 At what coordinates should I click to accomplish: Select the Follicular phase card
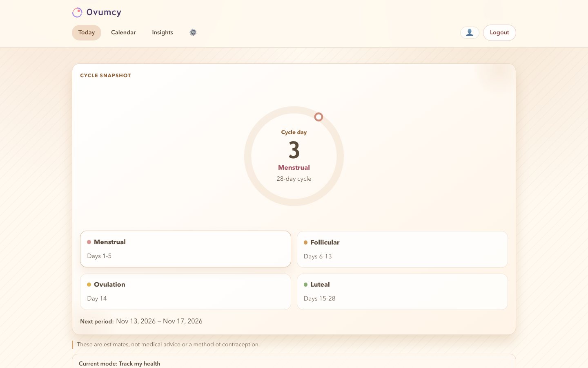(x=402, y=249)
